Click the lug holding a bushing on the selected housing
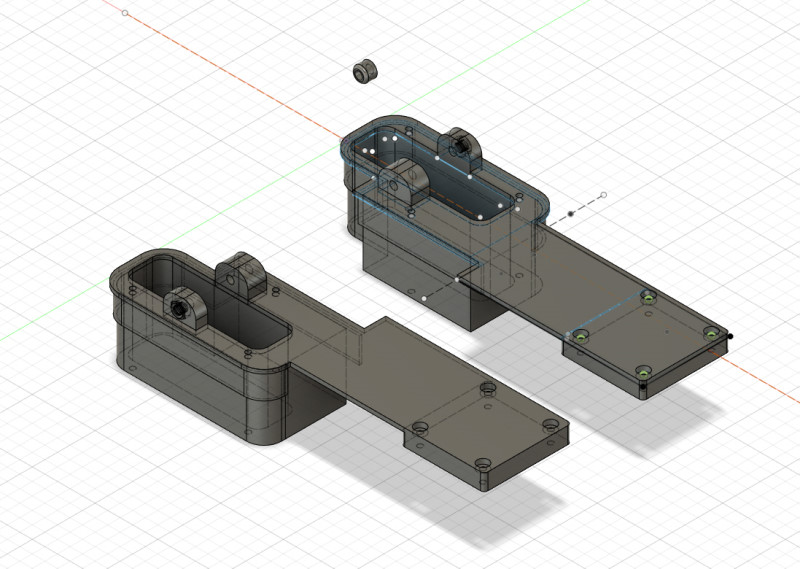 pyautogui.click(x=462, y=147)
